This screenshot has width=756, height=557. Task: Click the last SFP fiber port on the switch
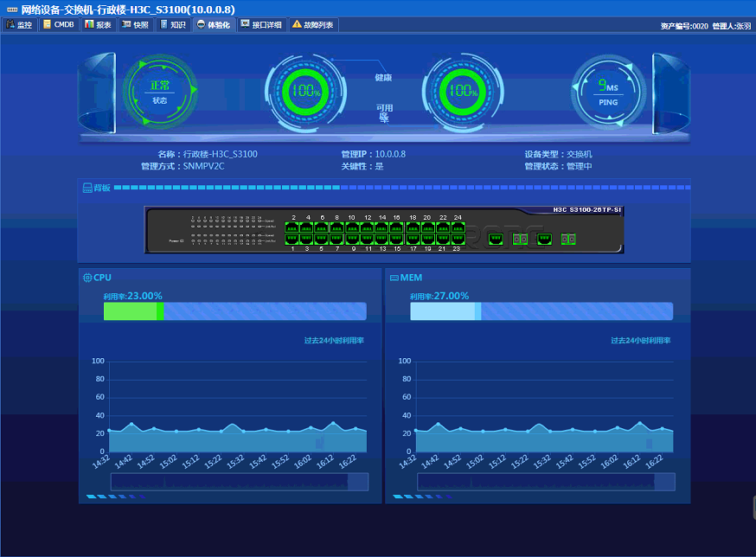[568, 239]
